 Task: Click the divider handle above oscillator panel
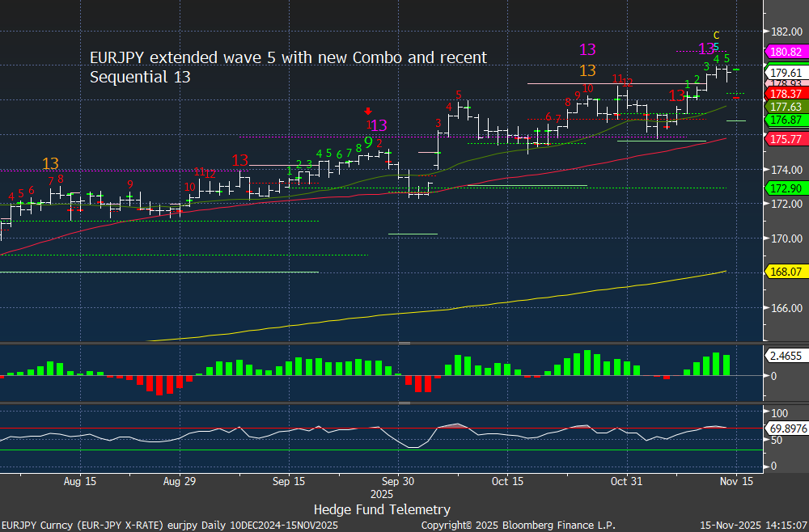pyautogui.click(x=404, y=403)
